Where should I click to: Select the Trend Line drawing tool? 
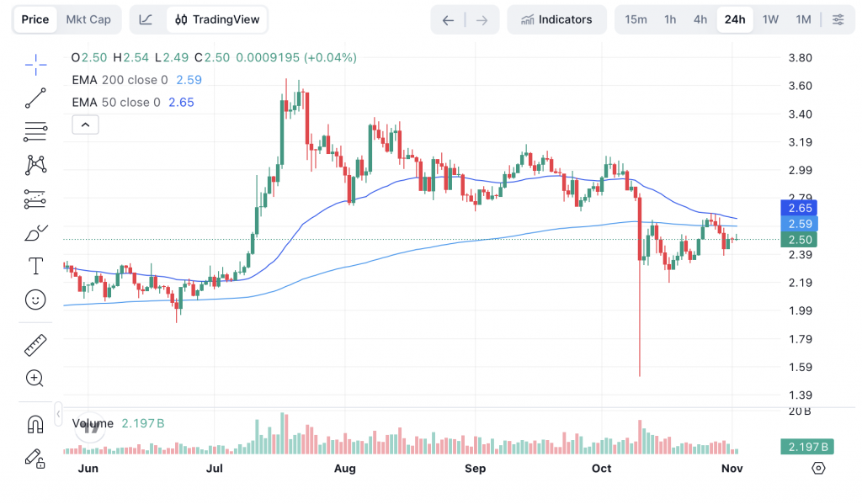(x=35, y=98)
